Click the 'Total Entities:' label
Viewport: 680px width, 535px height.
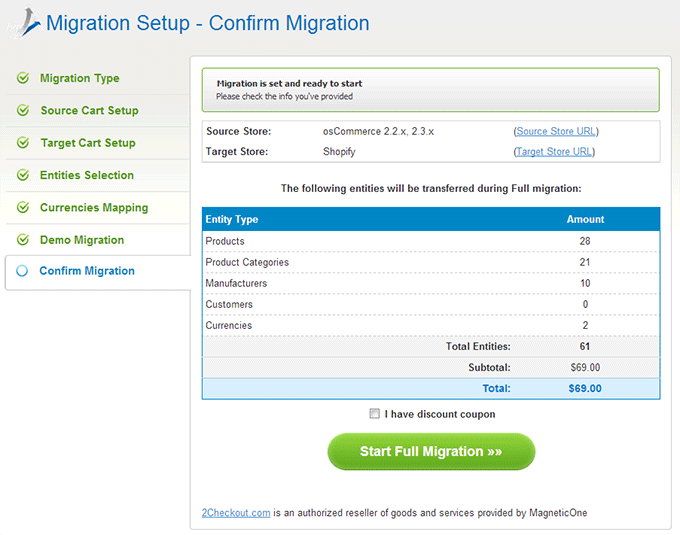tap(478, 346)
